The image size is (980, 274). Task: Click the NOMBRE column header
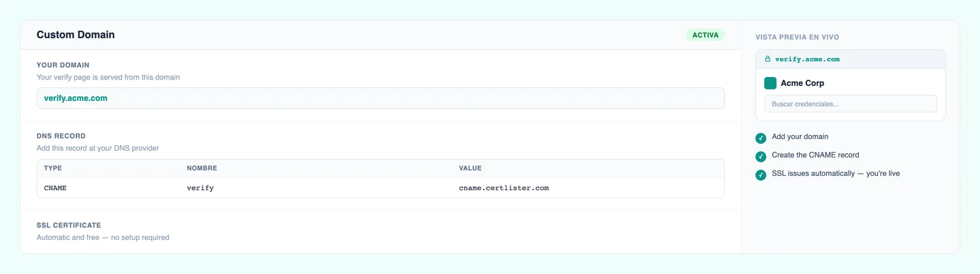tap(202, 168)
